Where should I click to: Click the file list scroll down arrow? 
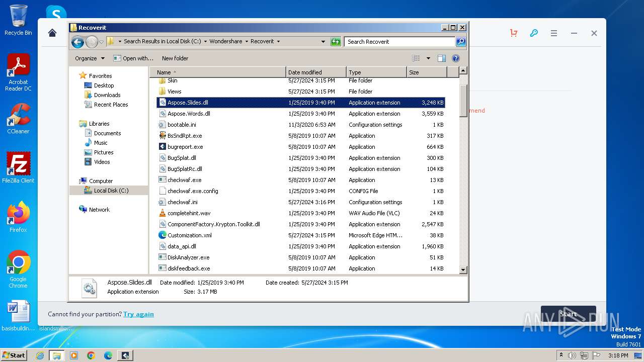tap(463, 270)
